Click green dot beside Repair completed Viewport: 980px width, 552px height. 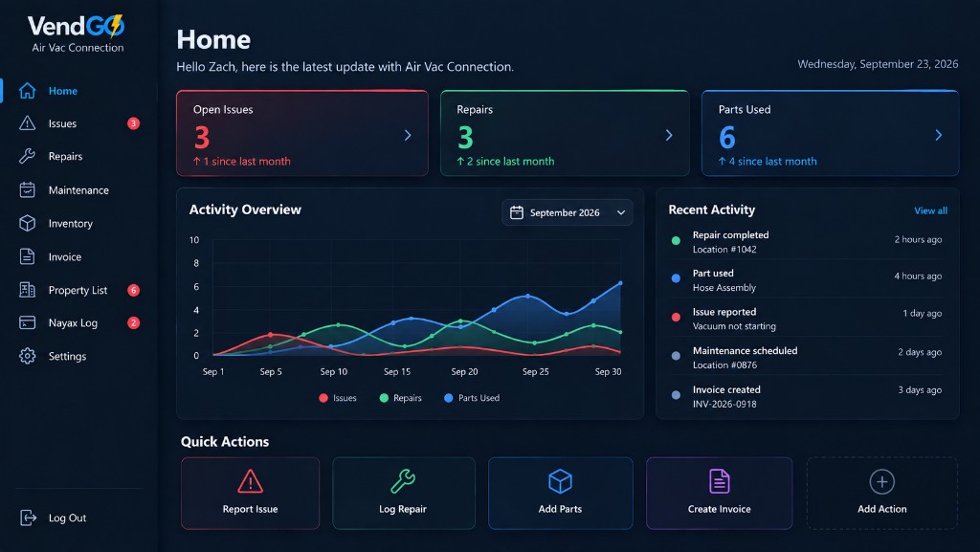(x=676, y=240)
